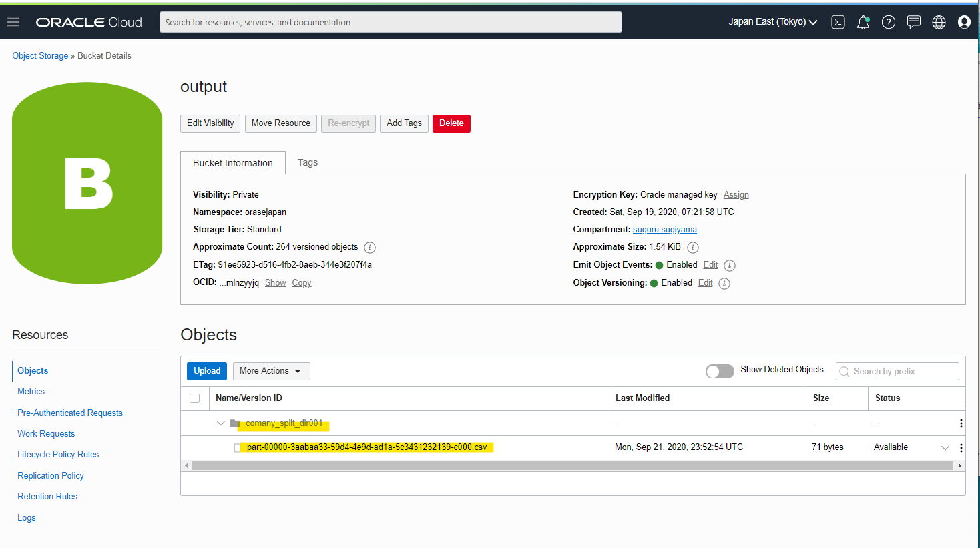The width and height of the screenshot is (980, 548).
Task: Go to Object Storage breadcrumb link
Action: point(40,56)
